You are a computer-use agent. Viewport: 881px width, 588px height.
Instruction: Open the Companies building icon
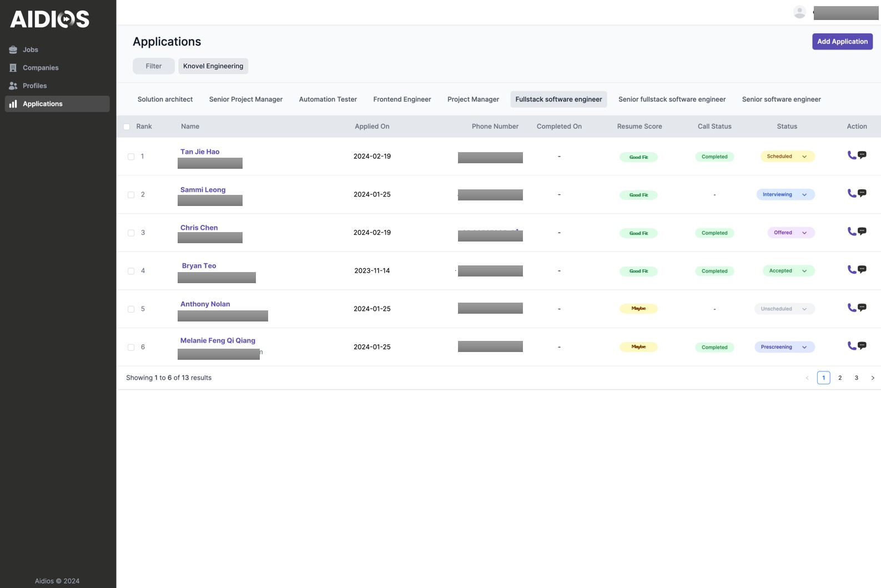(x=13, y=68)
